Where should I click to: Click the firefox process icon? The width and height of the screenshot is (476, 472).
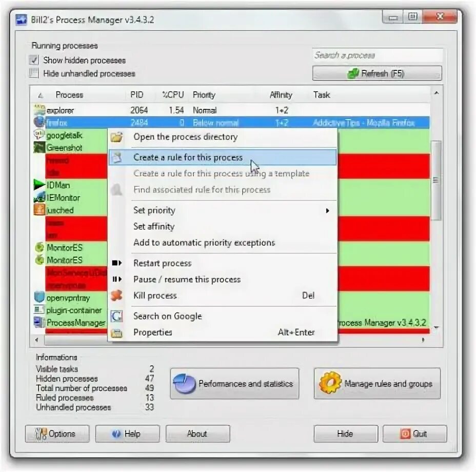(39, 122)
